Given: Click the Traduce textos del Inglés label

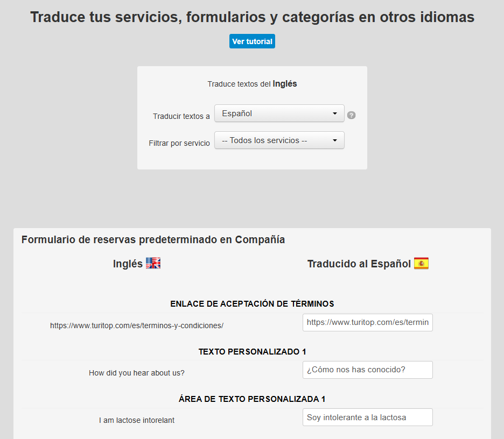Looking at the screenshot, I should click(252, 84).
